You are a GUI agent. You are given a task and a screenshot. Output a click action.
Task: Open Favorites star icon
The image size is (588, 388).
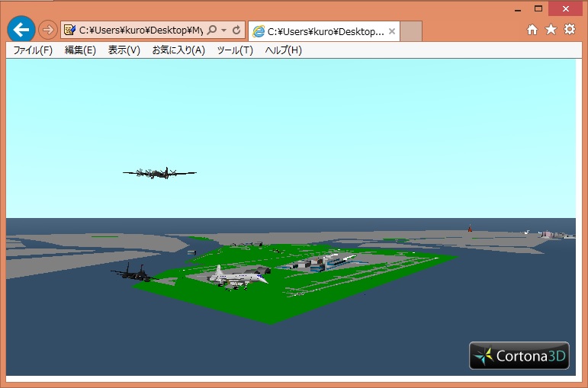pyautogui.click(x=551, y=30)
